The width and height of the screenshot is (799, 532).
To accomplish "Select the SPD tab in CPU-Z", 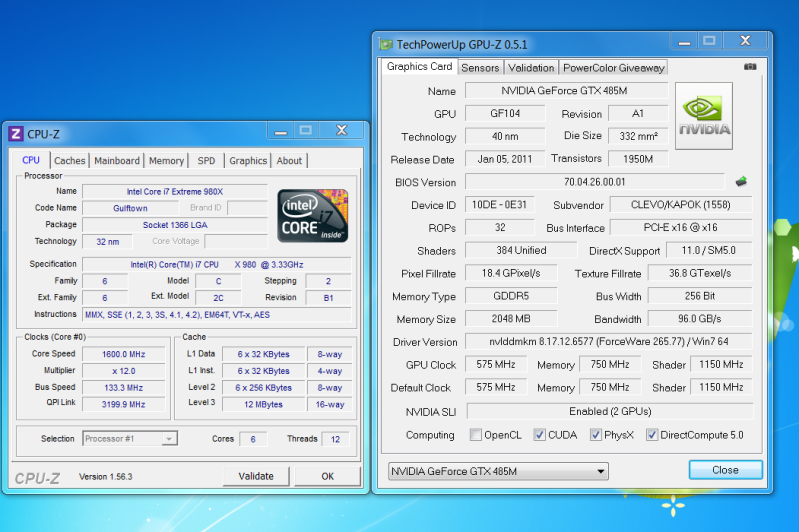I will (x=206, y=161).
